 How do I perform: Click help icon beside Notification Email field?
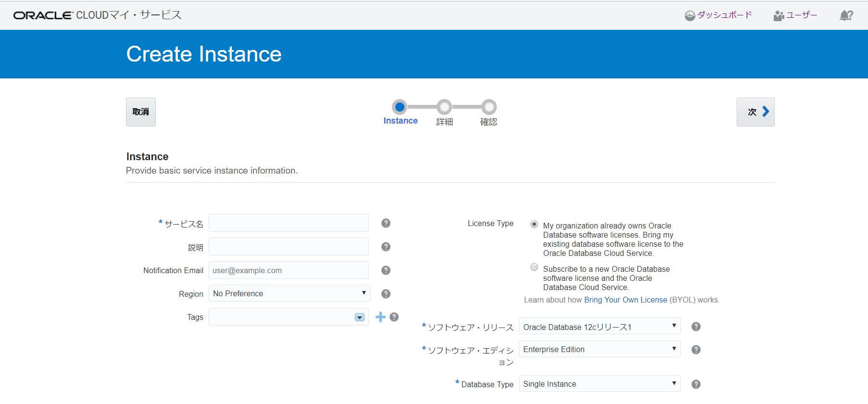[x=386, y=270]
